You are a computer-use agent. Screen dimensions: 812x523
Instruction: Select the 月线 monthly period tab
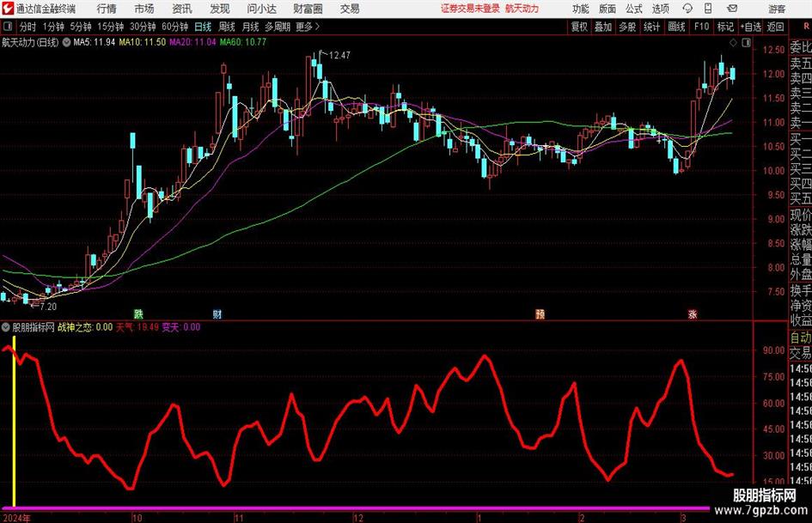tap(250, 27)
